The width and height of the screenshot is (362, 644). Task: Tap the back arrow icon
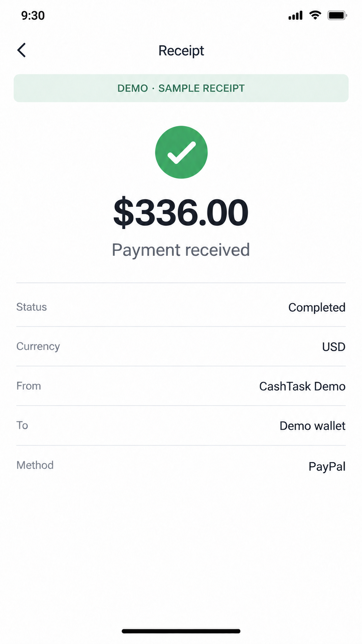pyautogui.click(x=22, y=50)
